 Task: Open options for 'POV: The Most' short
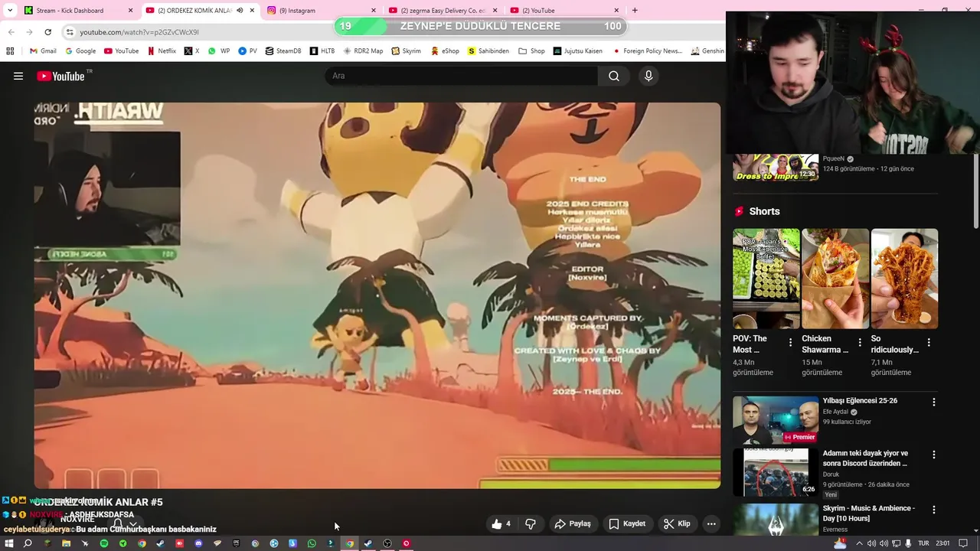[791, 343]
